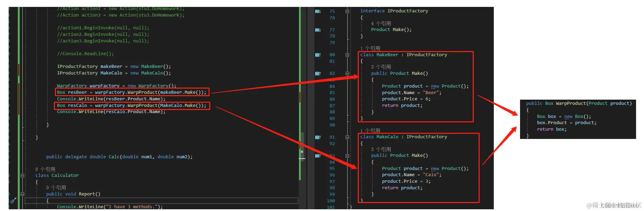Collapse the Make() method at line 93
The image size is (644, 211).
[347, 156]
